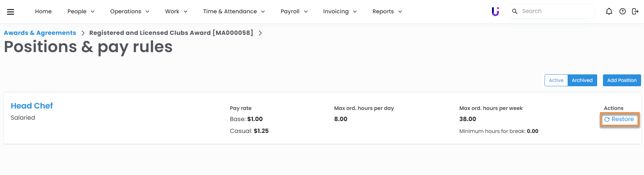The image size is (644, 175).
Task: Show Archived positions list
Action: click(582, 80)
